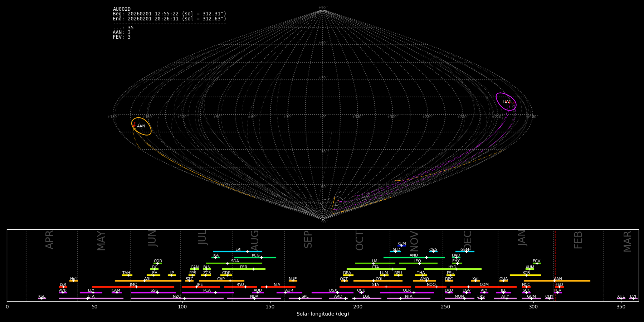Click the peak marker on the LYR bar
The width and height of the screenshot is (644, 322).
pos(64,287)
